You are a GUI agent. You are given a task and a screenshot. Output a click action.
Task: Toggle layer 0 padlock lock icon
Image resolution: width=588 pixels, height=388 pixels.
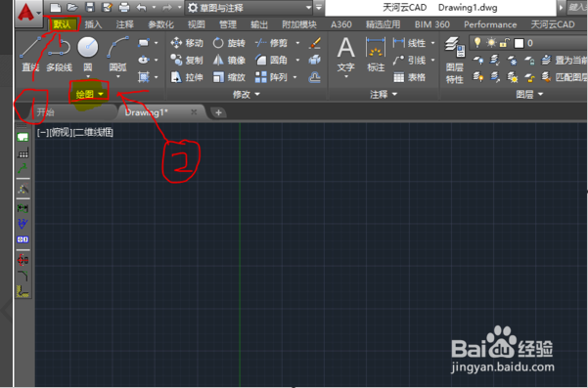pos(505,43)
